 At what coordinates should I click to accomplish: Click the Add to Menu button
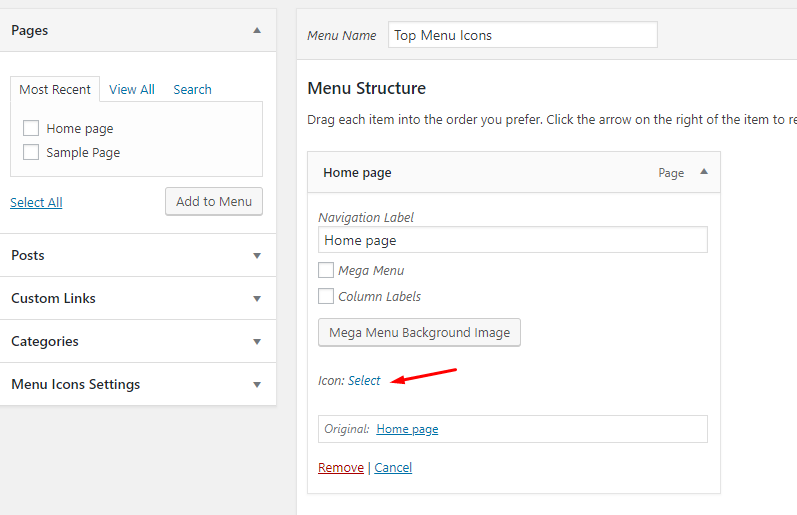click(214, 201)
